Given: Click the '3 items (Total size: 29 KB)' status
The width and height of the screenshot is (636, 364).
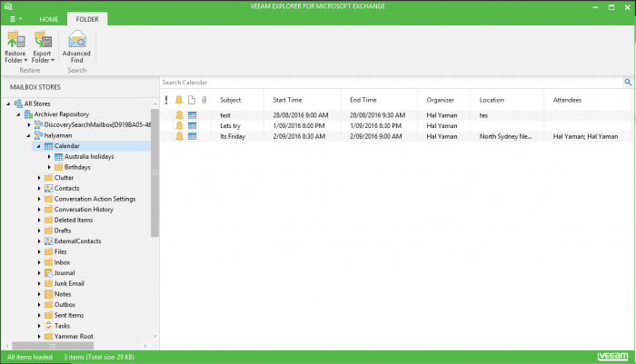Looking at the screenshot, I should (x=99, y=357).
